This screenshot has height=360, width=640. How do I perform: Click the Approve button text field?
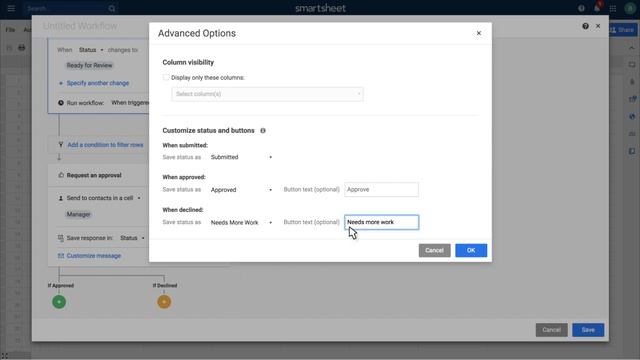point(381,189)
